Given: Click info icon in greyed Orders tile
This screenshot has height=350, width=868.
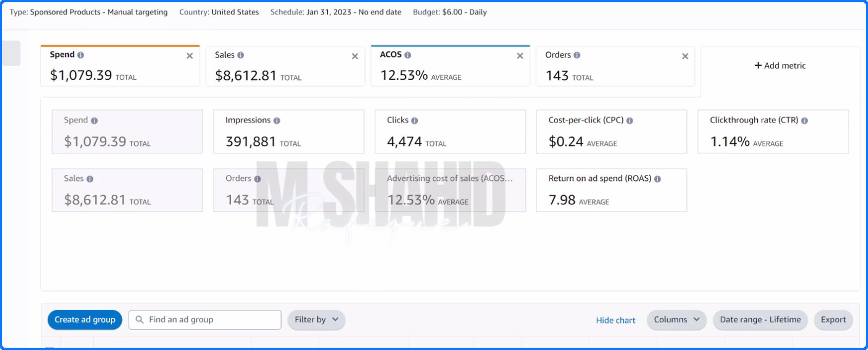Looking at the screenshot, I should [258, 179].
